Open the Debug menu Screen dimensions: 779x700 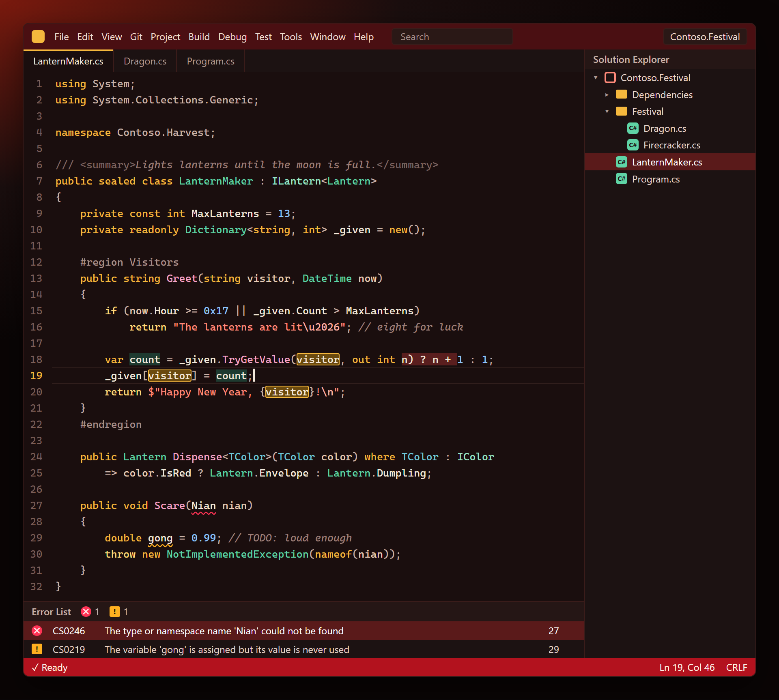(x=232, y=37)
